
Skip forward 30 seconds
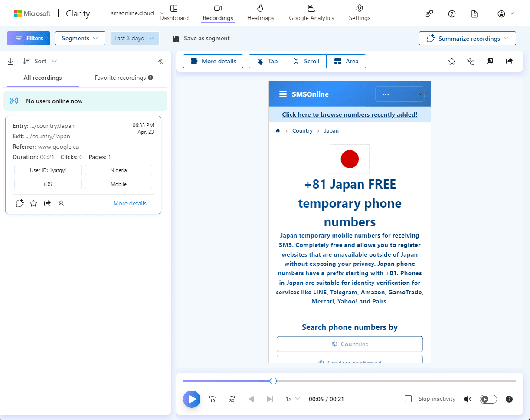pos(232,399)
